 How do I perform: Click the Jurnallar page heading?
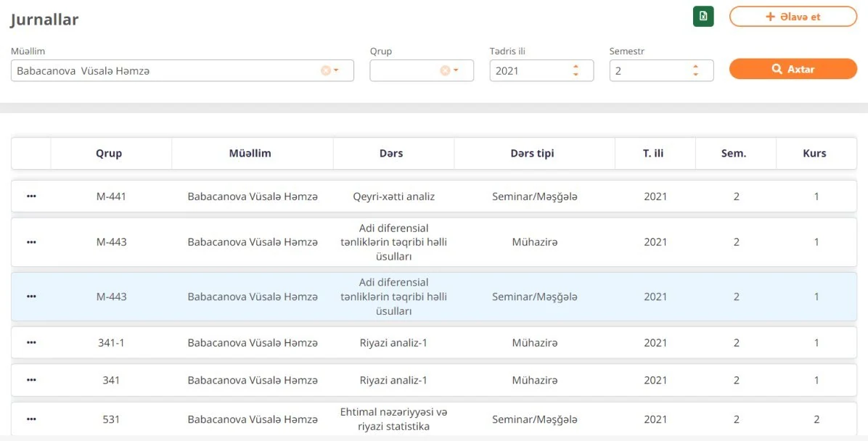click(x=45, y=20)
